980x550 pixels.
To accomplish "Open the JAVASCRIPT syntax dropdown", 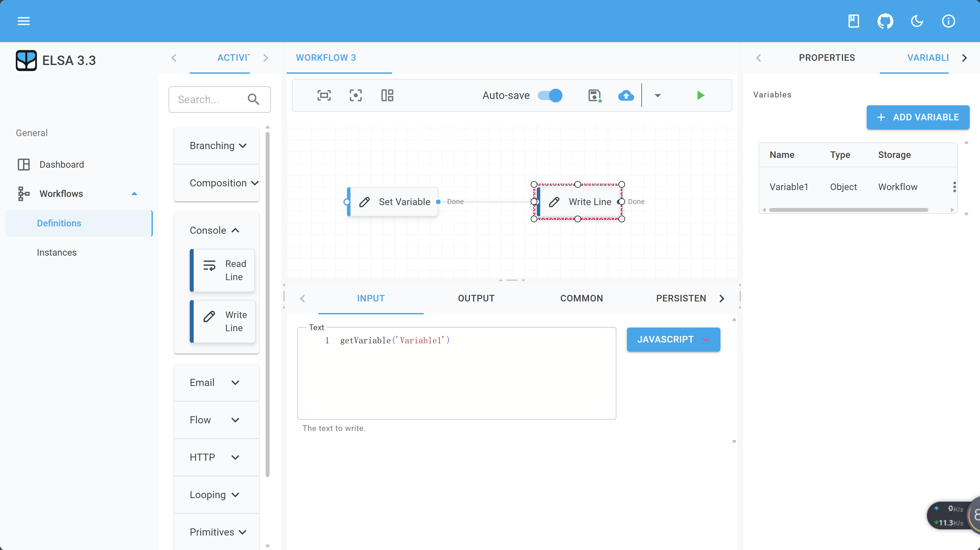I will click(673, 339).
